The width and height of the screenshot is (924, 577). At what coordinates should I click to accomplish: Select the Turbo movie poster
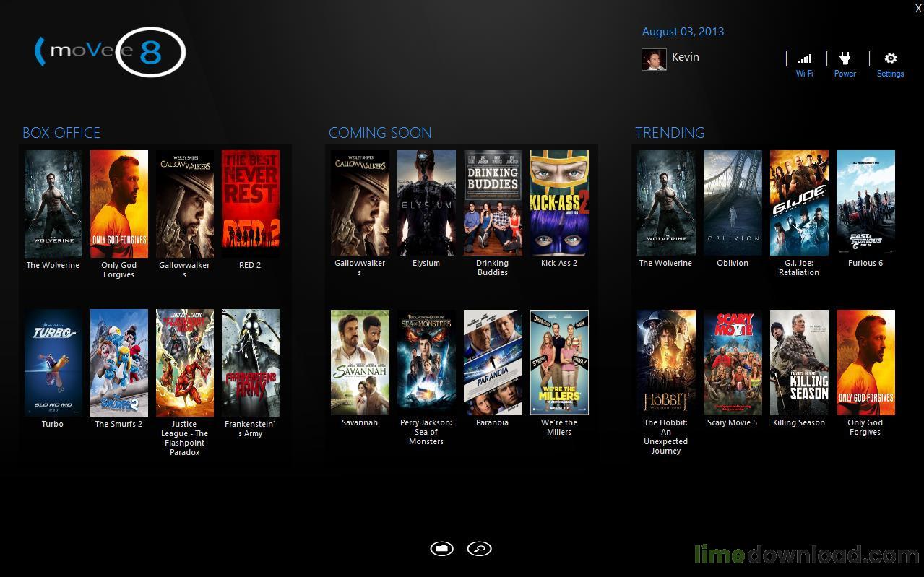(x=53, y=363)
